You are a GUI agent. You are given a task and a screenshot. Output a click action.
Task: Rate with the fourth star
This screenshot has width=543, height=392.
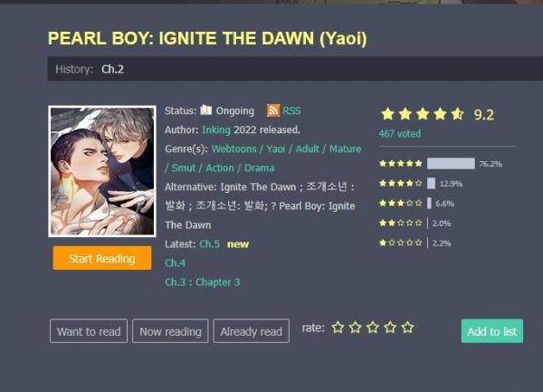tap(390, 327)
